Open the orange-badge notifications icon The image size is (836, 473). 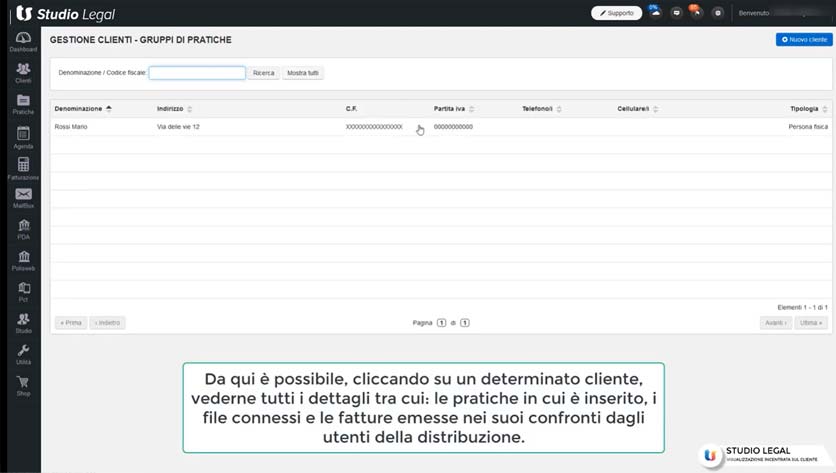(696, 12)
